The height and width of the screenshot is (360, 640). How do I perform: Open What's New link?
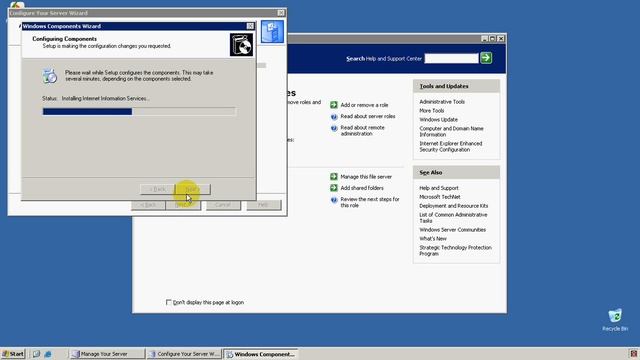point(433,239)
